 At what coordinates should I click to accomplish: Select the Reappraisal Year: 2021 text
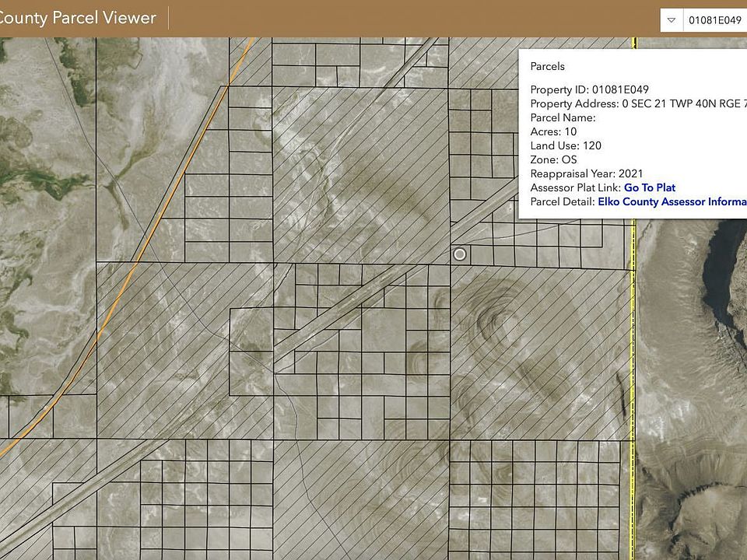click(587, 173)
